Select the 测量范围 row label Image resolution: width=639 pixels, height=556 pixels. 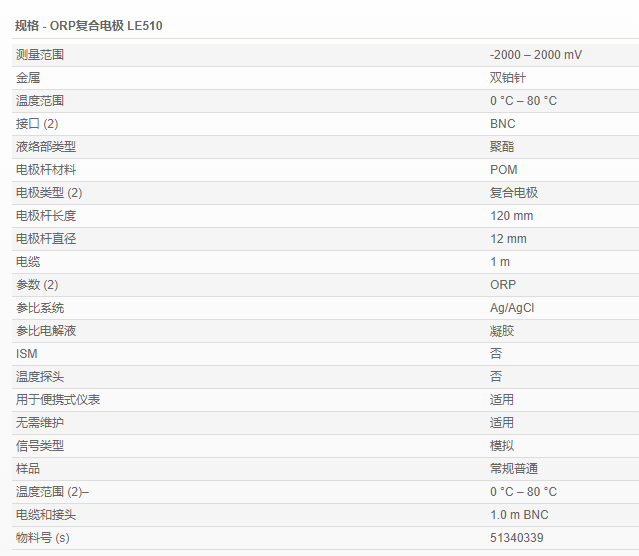(39, 55)
